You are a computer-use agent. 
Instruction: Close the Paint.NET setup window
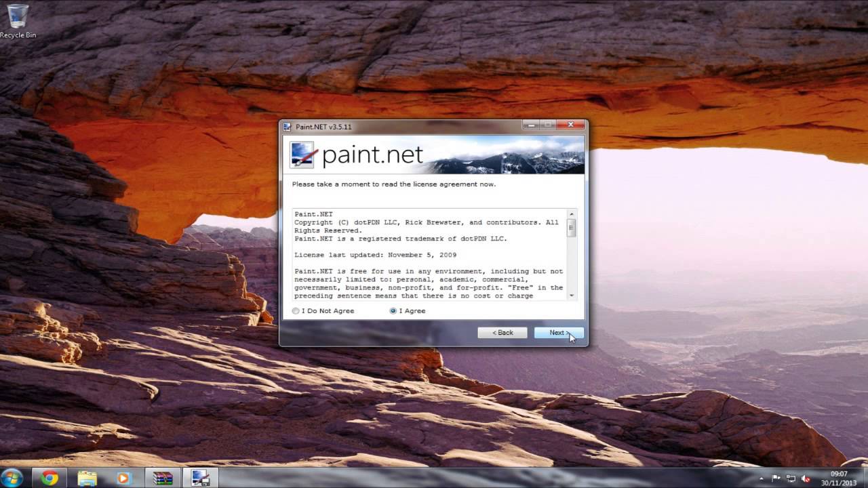(571, 125)
